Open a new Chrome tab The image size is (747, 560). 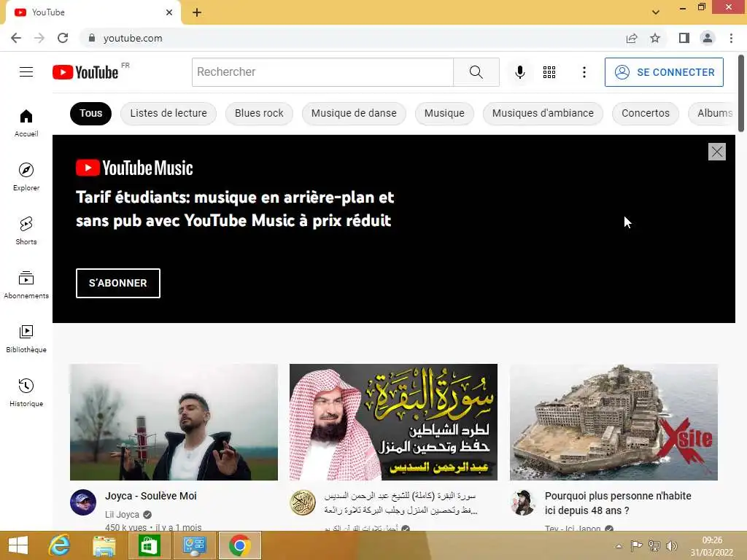coord(197,12)
